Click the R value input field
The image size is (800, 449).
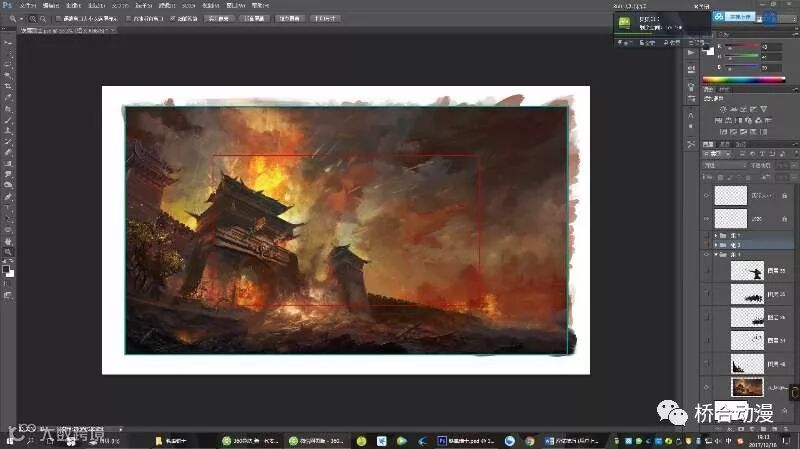tap(771, 47)
